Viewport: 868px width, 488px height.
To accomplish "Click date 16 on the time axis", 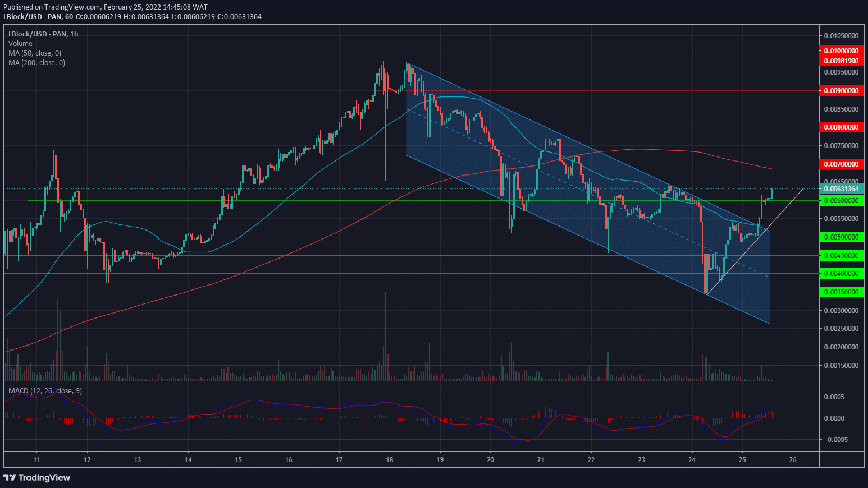I will click(289, 460).
